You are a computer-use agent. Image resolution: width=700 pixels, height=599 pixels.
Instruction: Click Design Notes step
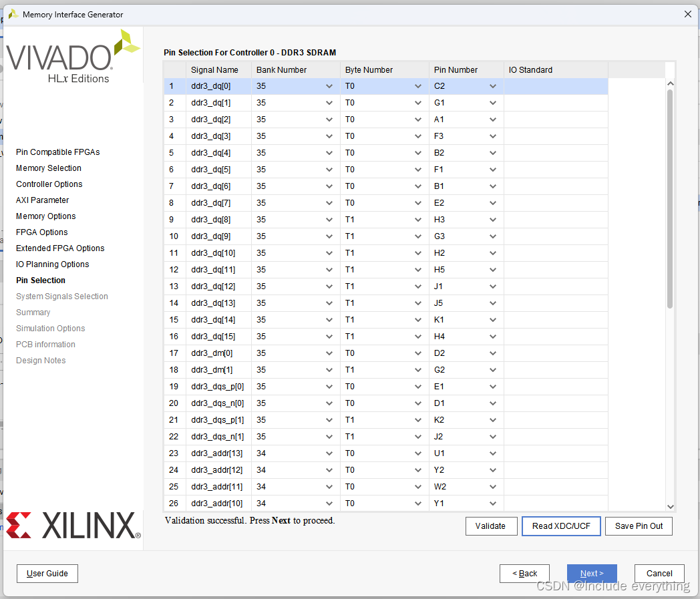(41, 361)
